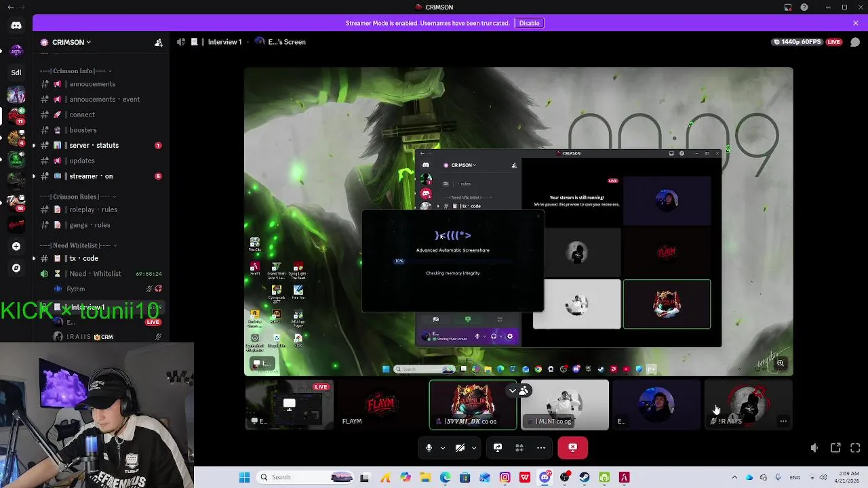Toggle the camera on/off button
The height and width of the screenshot is (488, 868).
click(460, 447)
